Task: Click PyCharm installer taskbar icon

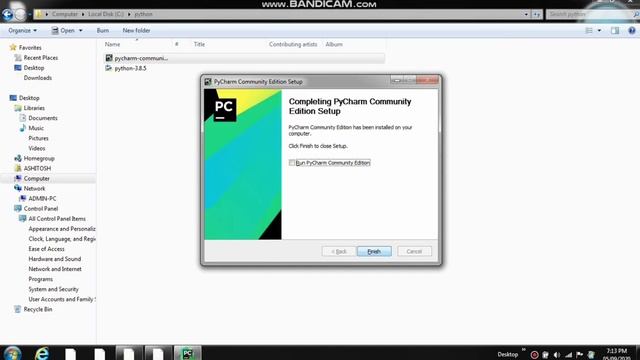Action: point(187,353)
